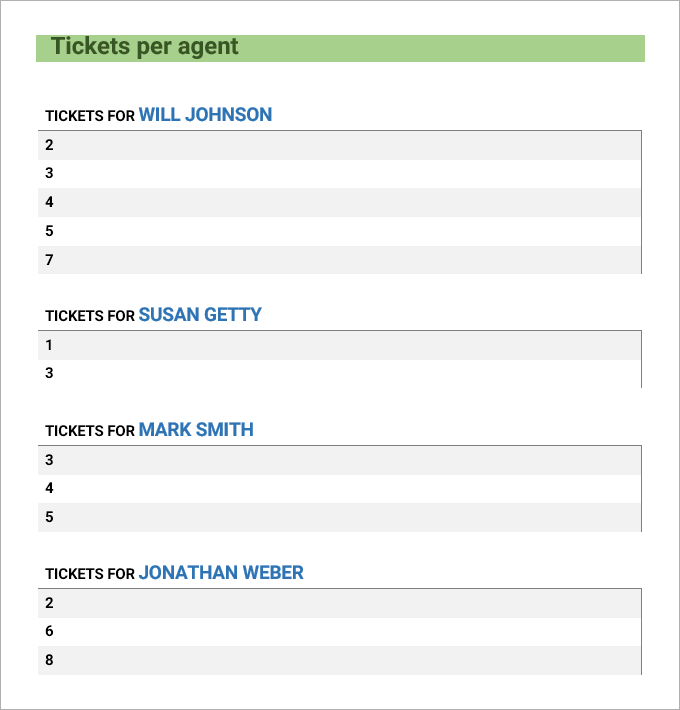Screen dimensions: 680x710
Task: Open the WILL JOHNSON agent name link
Action: pyautogui.click(x=205, y=115)
